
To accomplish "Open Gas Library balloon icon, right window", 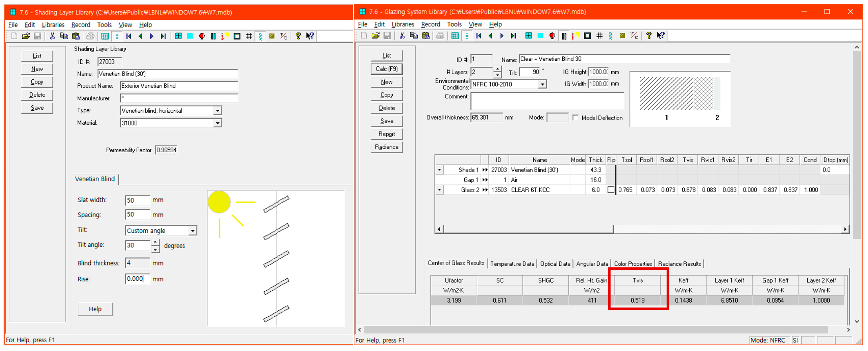I will [552, 36].
